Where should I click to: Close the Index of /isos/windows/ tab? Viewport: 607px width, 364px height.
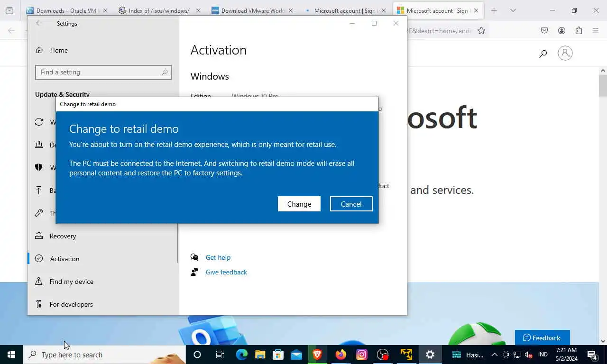click(x=198, y=10)
